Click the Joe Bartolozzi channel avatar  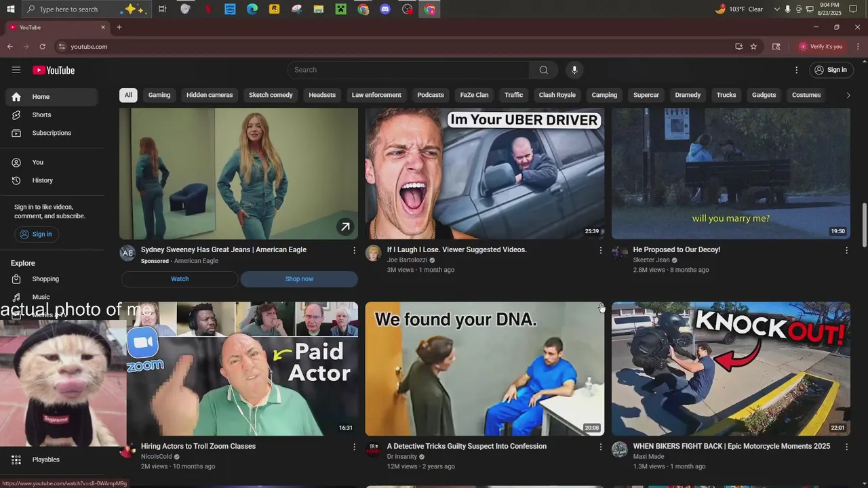[373, 253]
